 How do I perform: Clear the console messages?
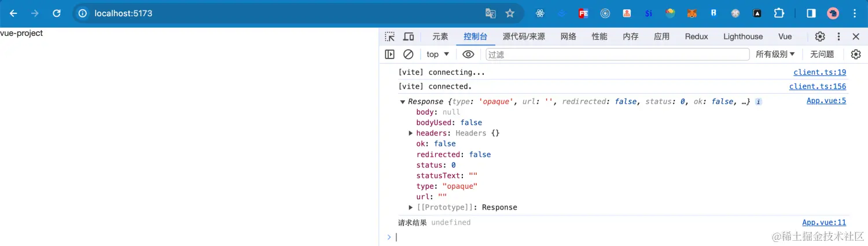409,54
